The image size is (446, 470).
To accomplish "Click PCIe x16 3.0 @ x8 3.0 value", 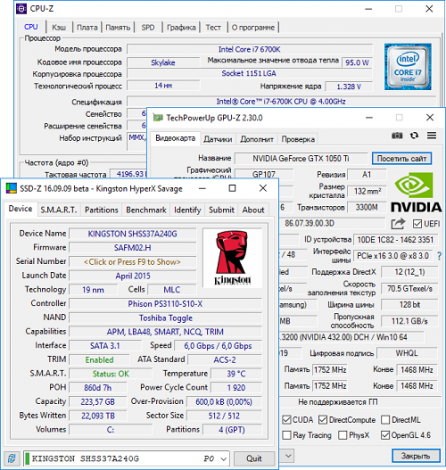I will pos(393,256).
